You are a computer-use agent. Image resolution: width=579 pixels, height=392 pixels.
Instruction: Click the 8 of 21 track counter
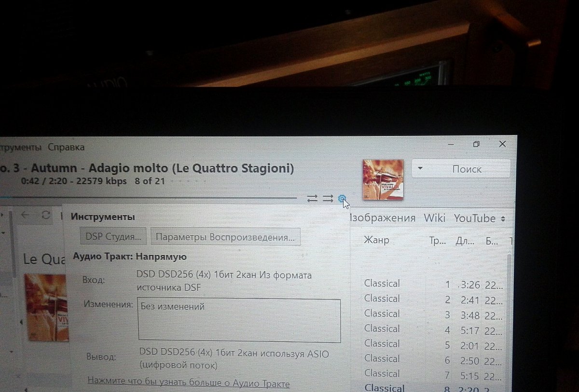[150, 181]
